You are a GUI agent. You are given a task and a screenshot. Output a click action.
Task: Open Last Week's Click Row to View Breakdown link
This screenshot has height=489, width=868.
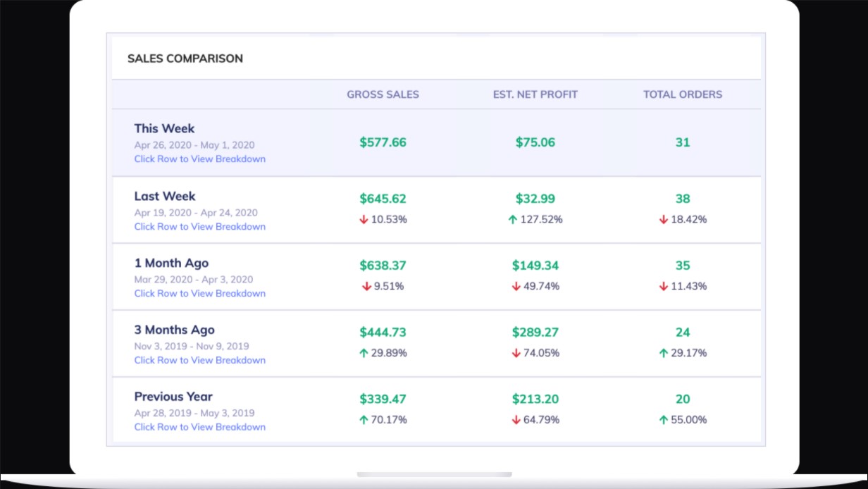[x=200, y=227]
